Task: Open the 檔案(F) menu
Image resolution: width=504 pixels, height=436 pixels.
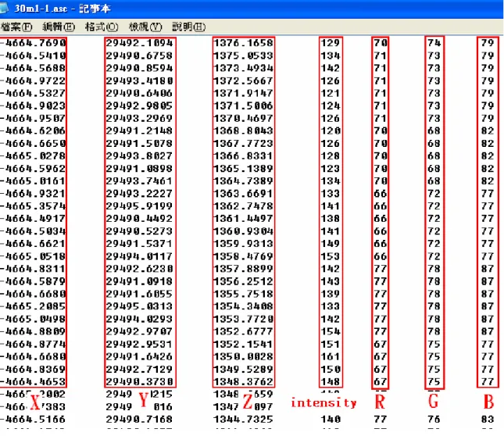Action: pyautogui.click(x=16, y=27)
